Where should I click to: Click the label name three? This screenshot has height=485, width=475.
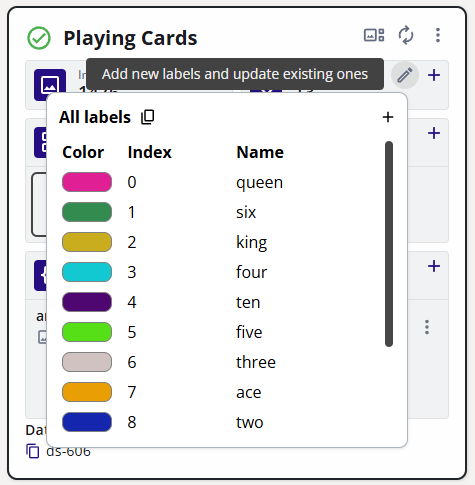tap(256, 362)
